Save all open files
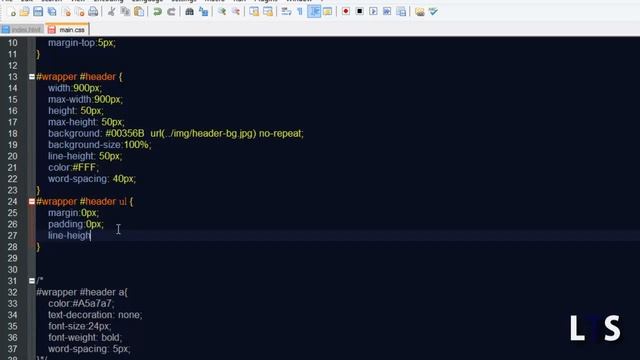Viewport: 640px width, 360px height. [52, 12]
